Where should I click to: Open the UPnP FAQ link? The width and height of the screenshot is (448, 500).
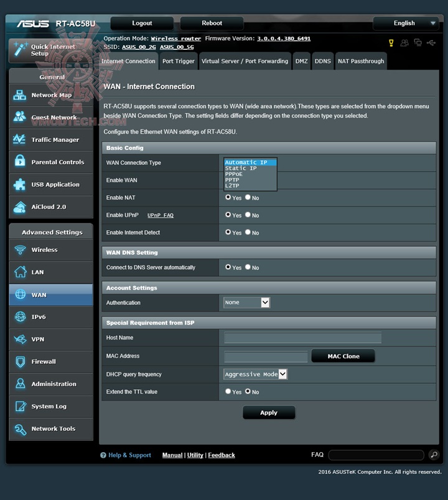point(161,215)
